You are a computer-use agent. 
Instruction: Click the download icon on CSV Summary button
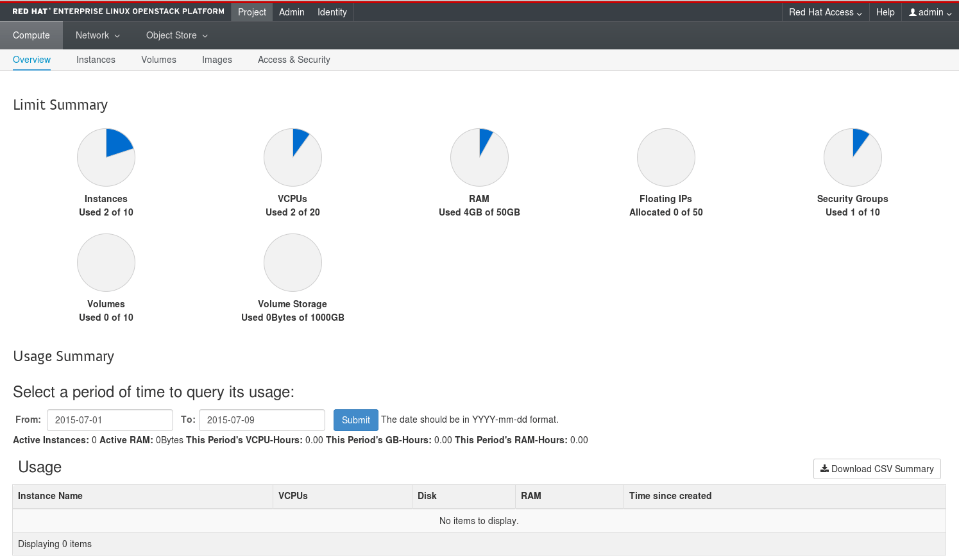[x=824, y=469]
